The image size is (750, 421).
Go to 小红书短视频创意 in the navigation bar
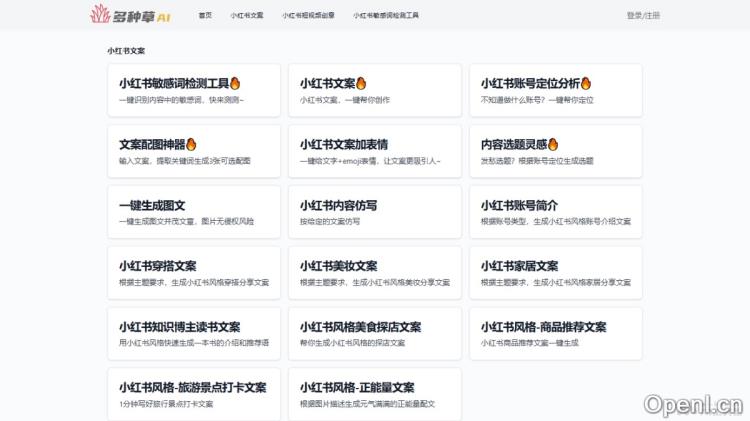308,16
